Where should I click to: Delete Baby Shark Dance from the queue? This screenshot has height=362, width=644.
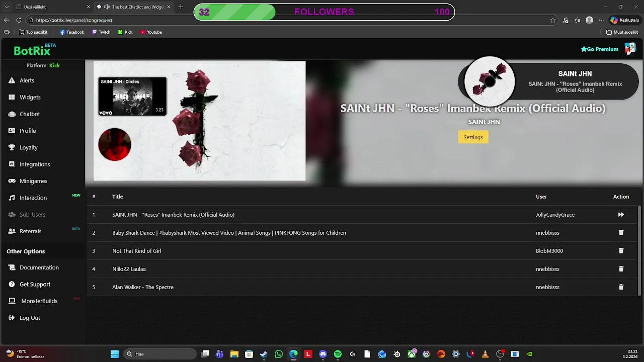click(x=621, y=233)
